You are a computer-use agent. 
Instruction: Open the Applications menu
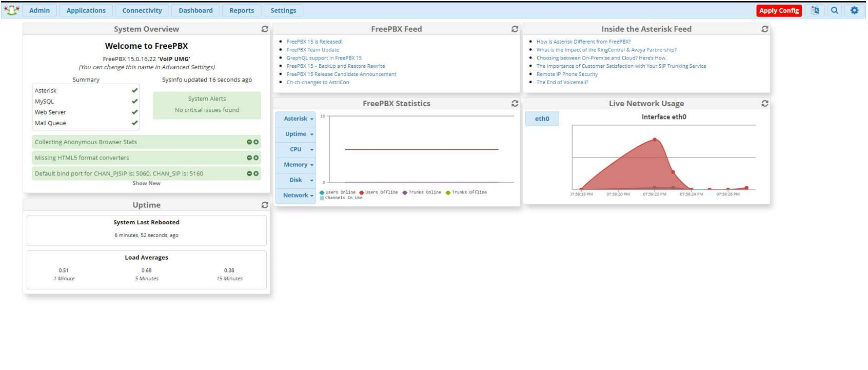point(86,10)
